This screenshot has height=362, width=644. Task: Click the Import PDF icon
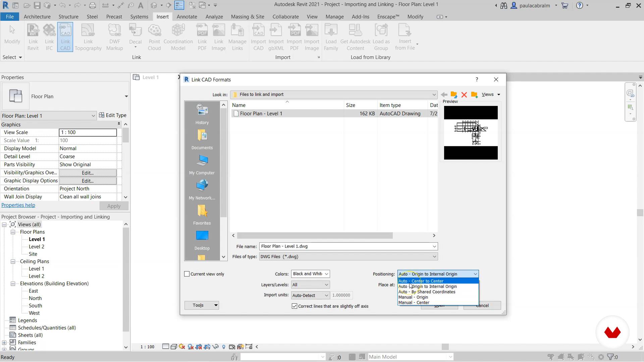point(294,37)
